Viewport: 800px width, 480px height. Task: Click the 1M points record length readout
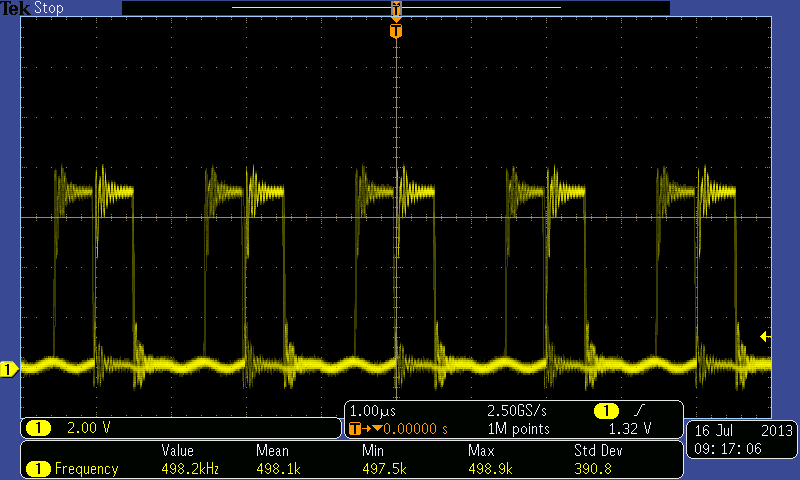[x=518, y=428]
